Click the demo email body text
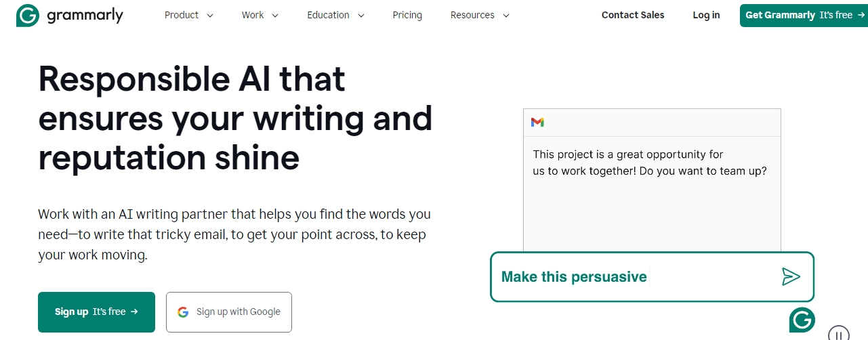 [650, 163]
